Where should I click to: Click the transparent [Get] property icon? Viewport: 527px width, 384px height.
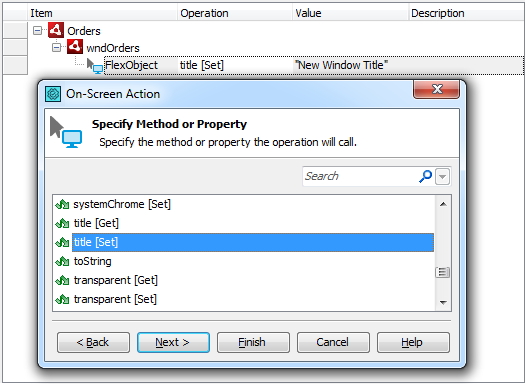tap(62, 280)
